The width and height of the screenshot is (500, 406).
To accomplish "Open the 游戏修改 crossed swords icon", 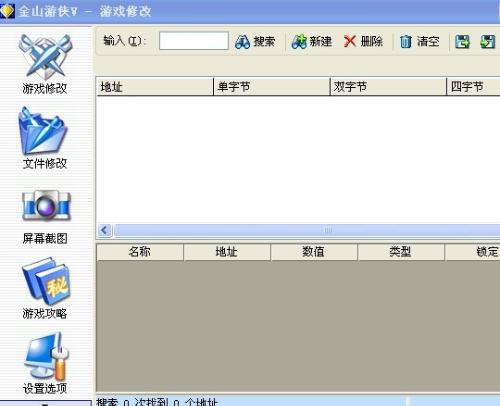I will coord(45,57).
